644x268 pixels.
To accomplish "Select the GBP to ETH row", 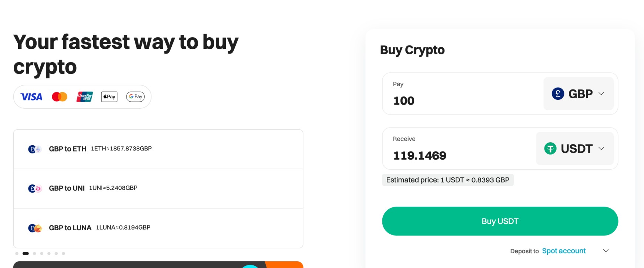I will point(158,149).
